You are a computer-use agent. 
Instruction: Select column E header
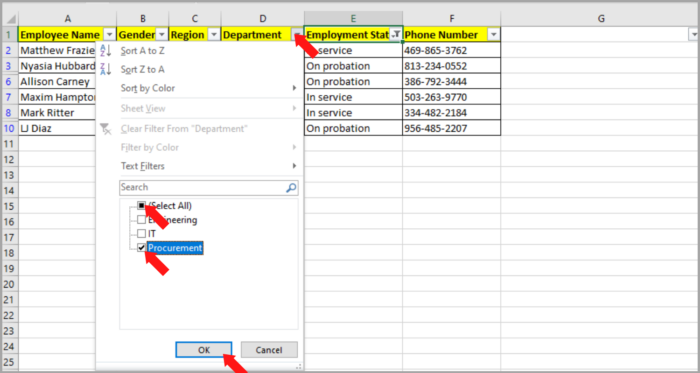tap(353, 18)
